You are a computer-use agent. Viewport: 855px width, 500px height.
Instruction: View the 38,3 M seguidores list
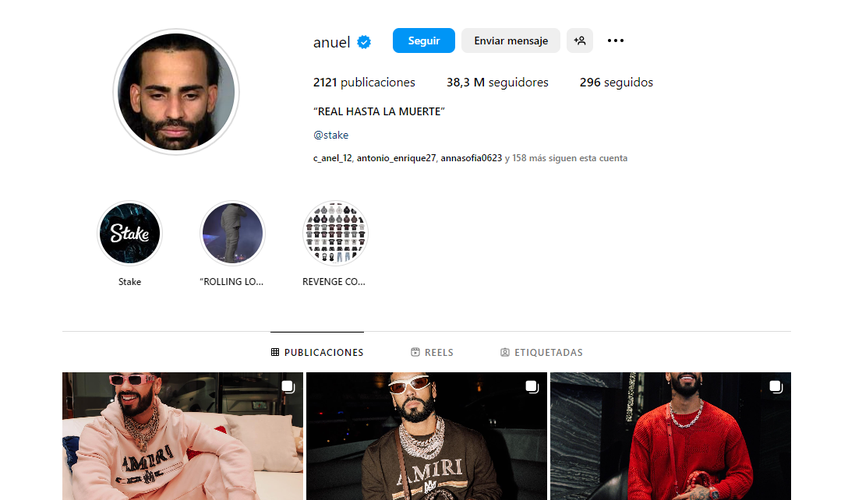click(497, 82)
